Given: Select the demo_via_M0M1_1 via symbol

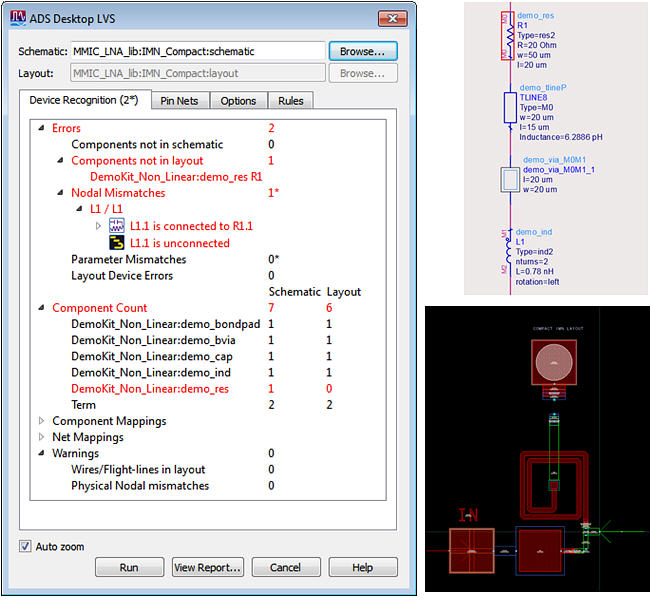Looking at the screenshot, I should coord(510,180).
